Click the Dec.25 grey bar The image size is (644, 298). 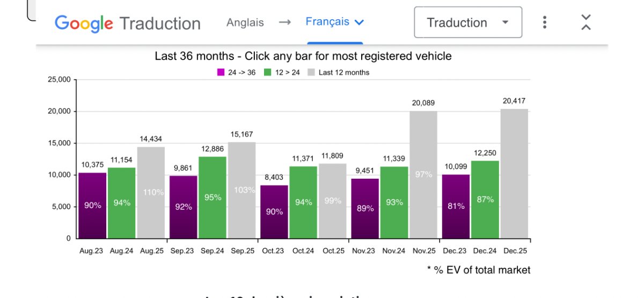[514, 173]
